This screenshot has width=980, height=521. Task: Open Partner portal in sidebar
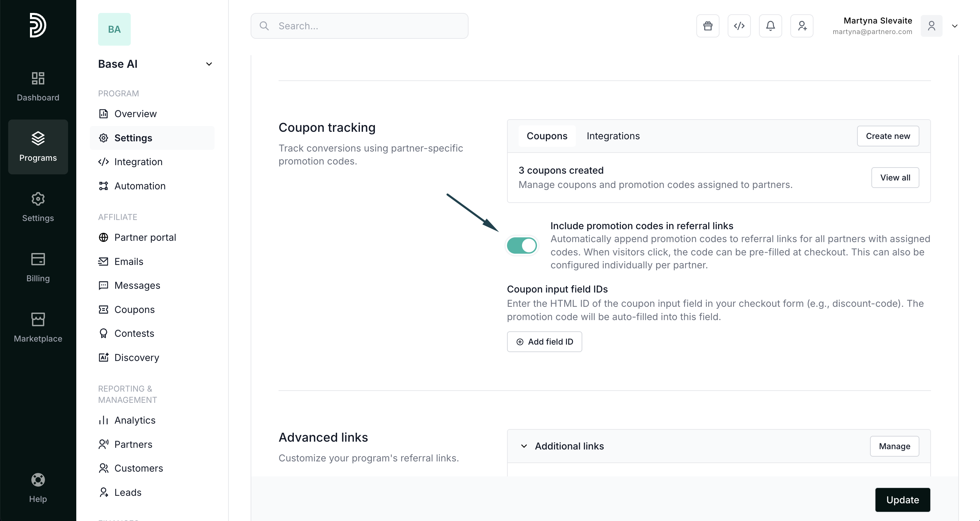click(145, 237)
